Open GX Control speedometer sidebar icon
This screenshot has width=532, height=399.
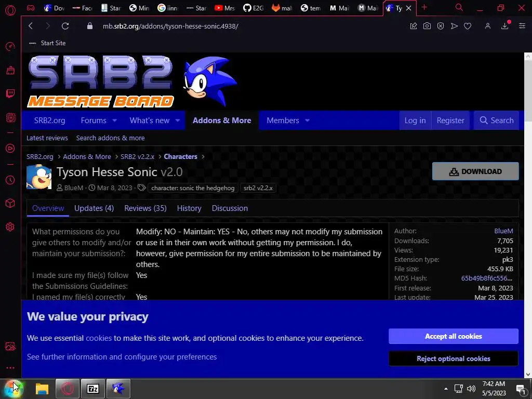10,46
